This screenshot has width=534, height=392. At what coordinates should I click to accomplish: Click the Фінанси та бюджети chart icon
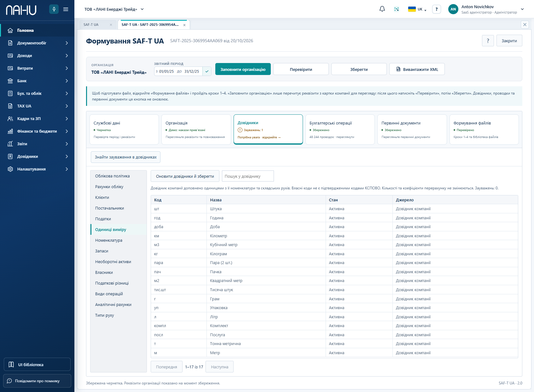tap(10, 131)
